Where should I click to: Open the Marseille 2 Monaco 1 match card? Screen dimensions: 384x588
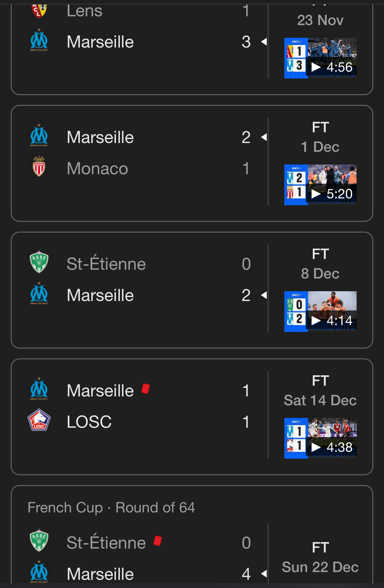192,163
